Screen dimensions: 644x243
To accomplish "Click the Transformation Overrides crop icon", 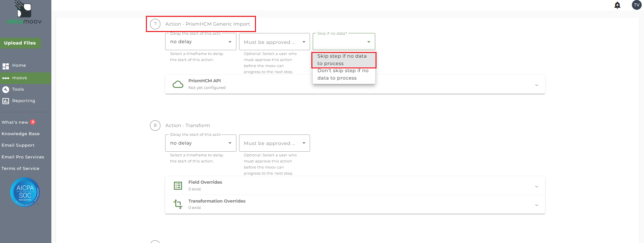I will pos(178,204).
